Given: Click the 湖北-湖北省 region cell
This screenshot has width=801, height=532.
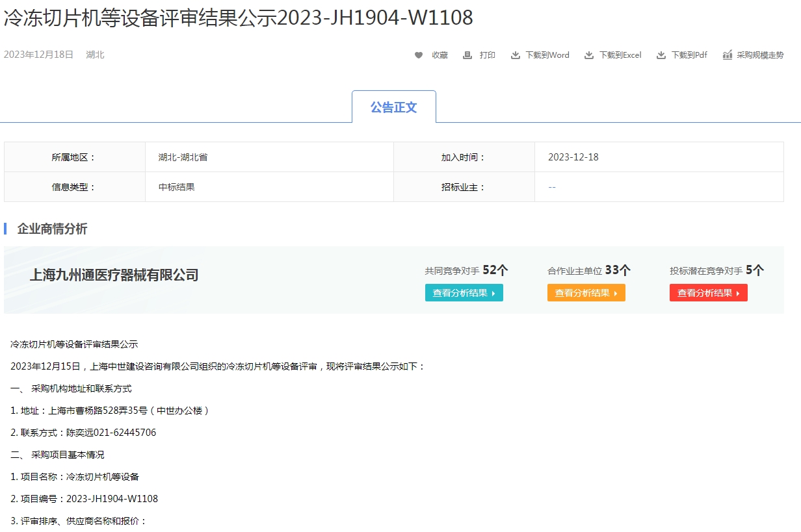Looking at the screenshot, I should point(183,157).
